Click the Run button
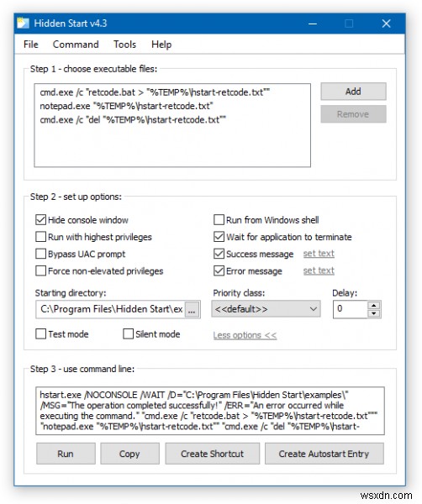Image resolution: width=422 pixels, height=504 pixels. tap(66, 454)
